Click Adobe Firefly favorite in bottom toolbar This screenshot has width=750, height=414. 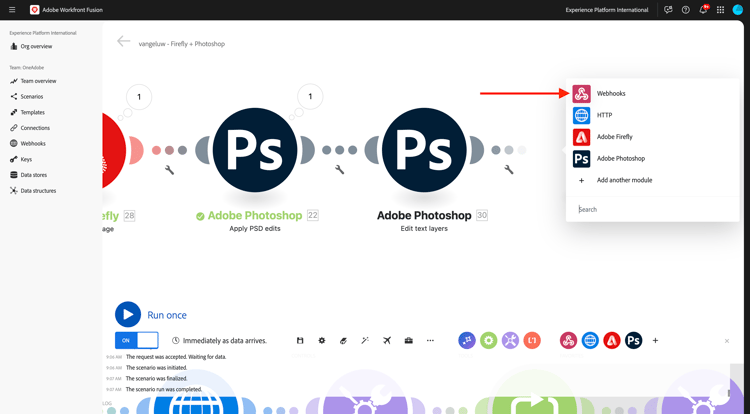(x=612, y=340)
